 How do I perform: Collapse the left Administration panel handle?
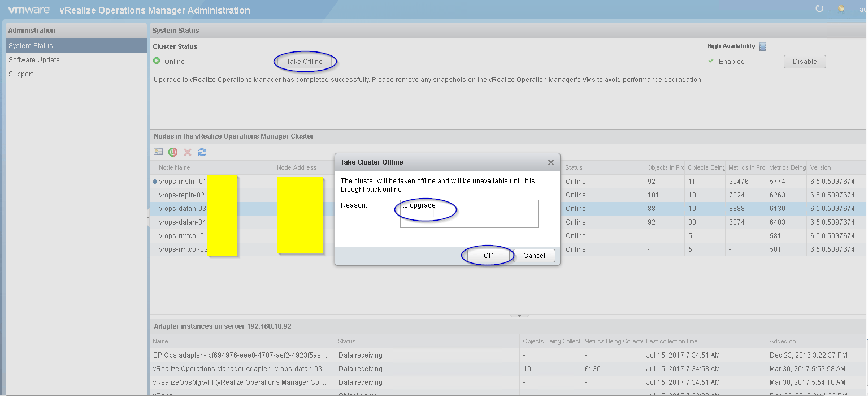point(148,218)
